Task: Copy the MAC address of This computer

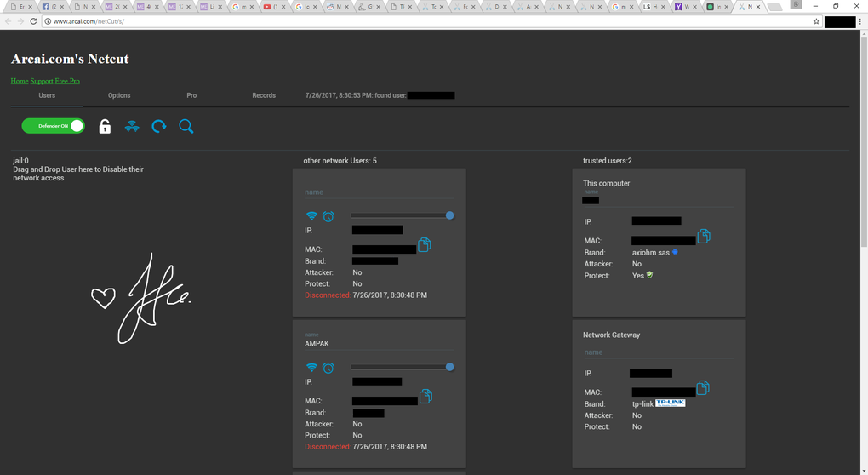Action: coord(704,237)
